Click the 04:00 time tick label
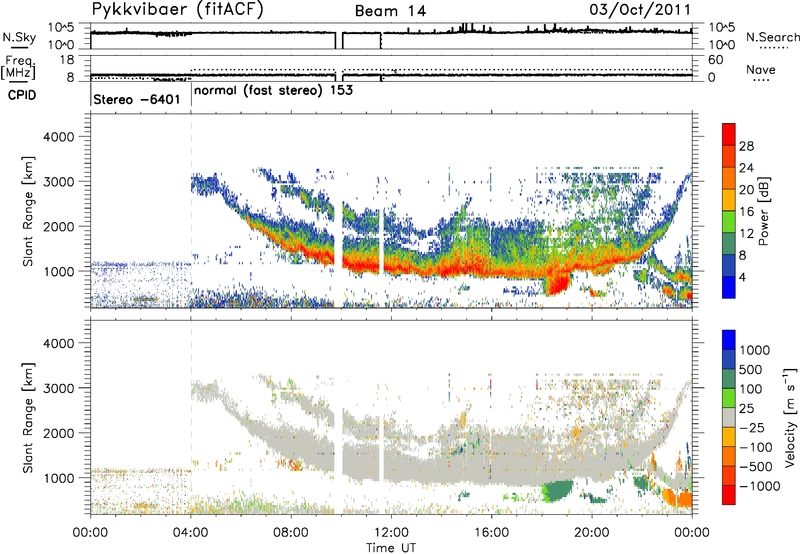The width and height of the screenshot is (800, 554). coord(191,533)
